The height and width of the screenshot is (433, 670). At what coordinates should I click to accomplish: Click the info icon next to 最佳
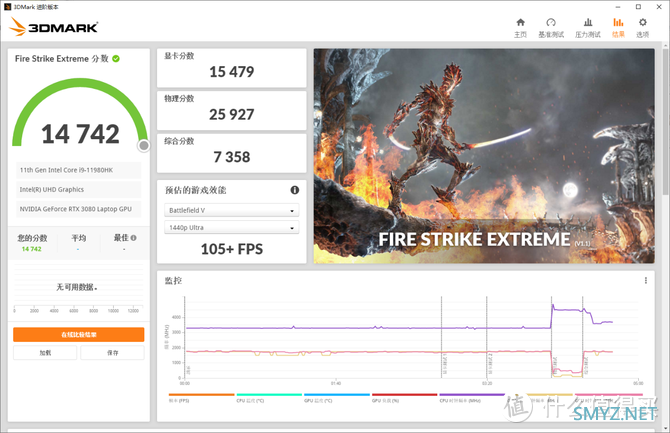(x=134, y=238)
